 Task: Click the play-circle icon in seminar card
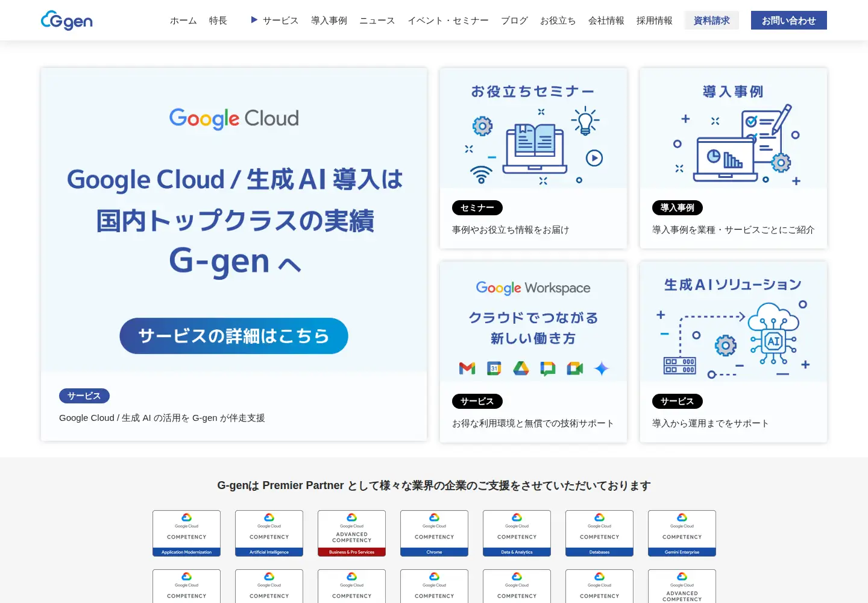pyautogui.click(x=594, y=158)
